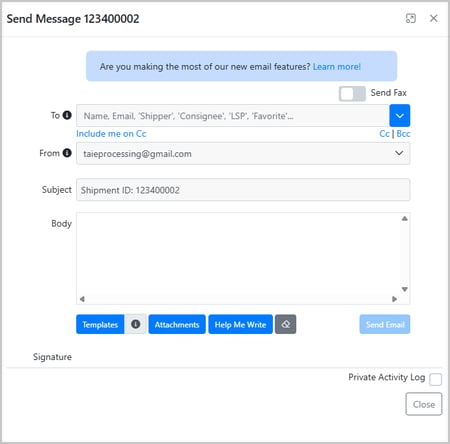Click into the Subject field
450x444 pixels.
(243, 190)
